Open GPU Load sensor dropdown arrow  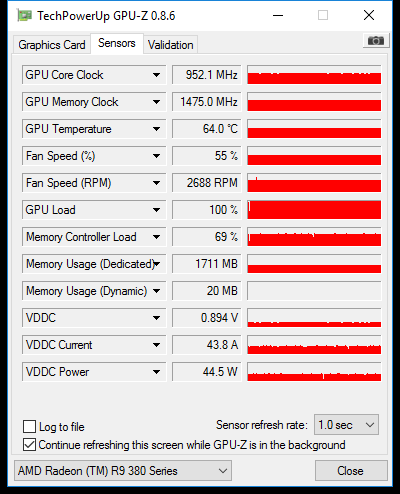[156, 210]
